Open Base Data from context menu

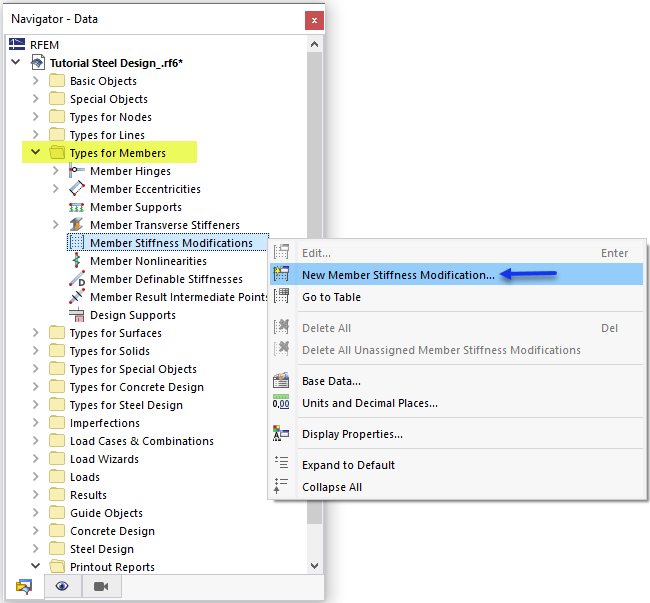(x=456, y=381)
